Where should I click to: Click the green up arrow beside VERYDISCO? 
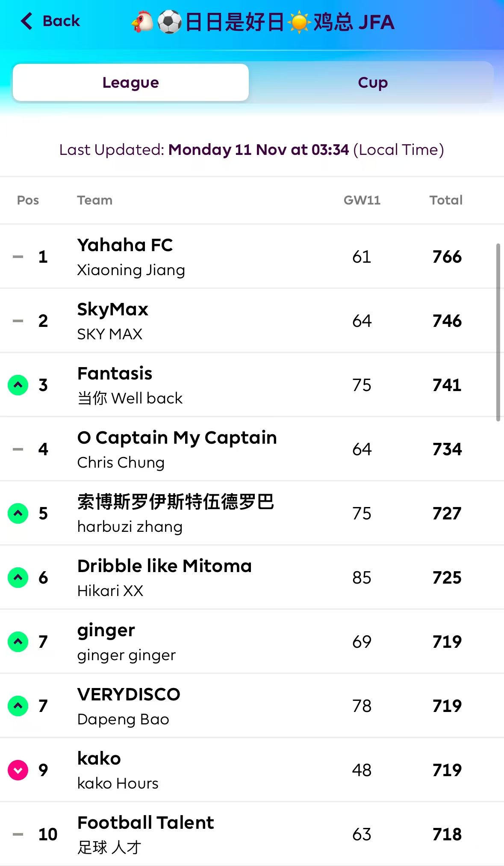point(18,706)
